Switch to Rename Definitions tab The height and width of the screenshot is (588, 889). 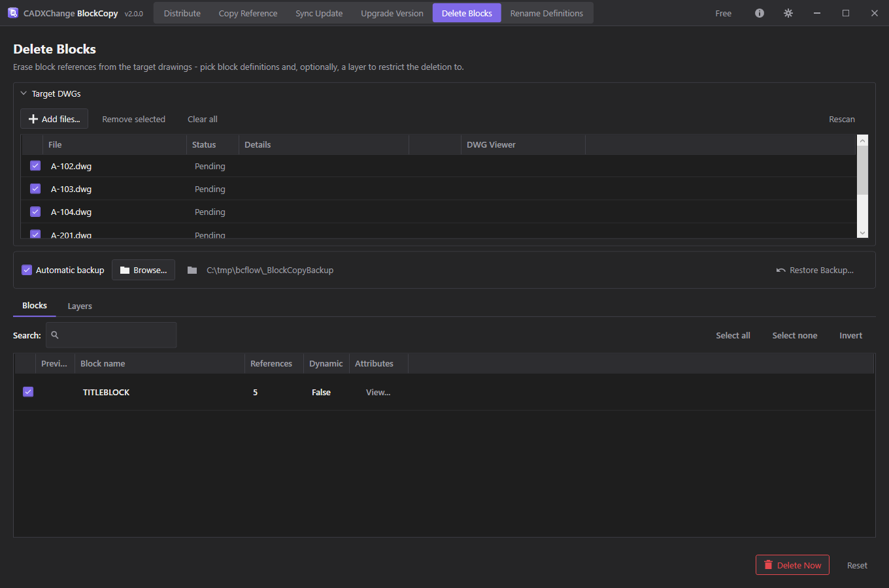pyautogui.click(x=546, y=13)
